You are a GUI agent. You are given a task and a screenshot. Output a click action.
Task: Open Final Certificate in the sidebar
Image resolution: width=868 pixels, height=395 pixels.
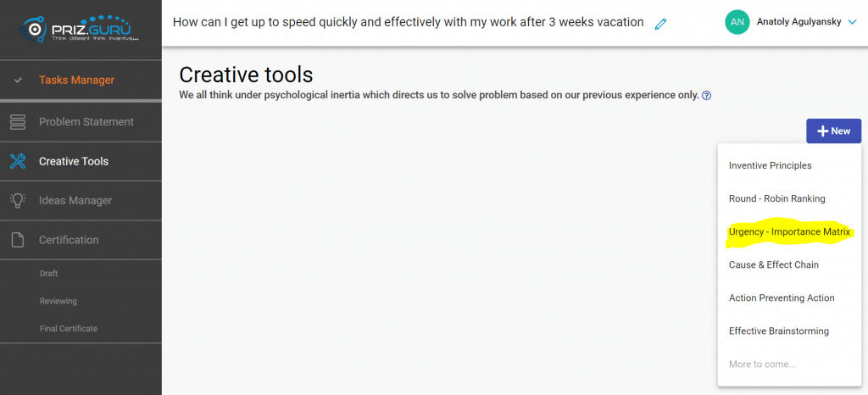coord(68,328)
